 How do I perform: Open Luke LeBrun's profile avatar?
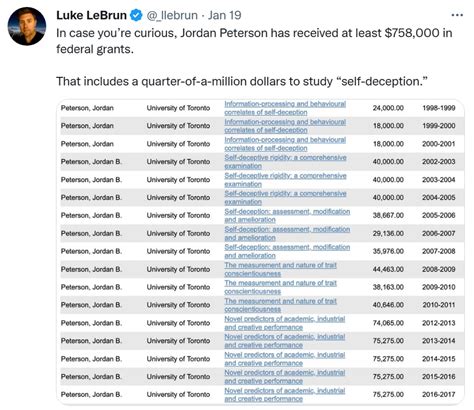tap(27, 26)
